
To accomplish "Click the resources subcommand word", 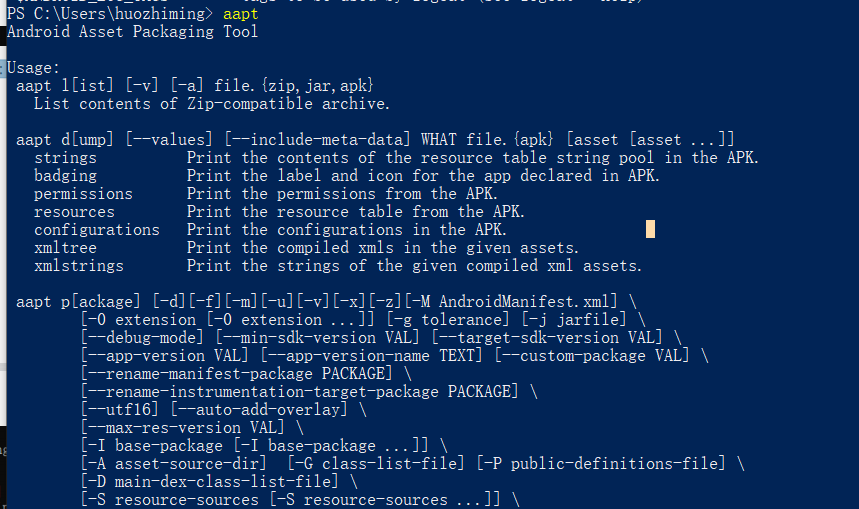I will click(74, 212).
